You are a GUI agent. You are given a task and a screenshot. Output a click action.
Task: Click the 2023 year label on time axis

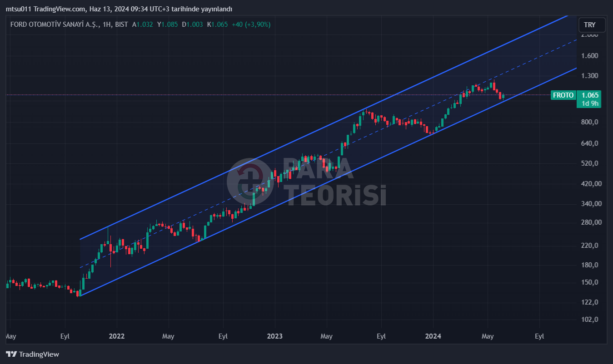point(275,336)
